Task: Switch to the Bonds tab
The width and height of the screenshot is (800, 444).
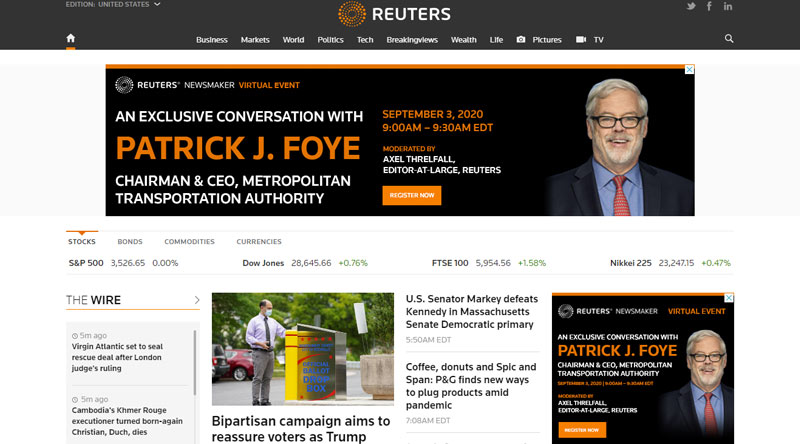Action: [130, 241]
